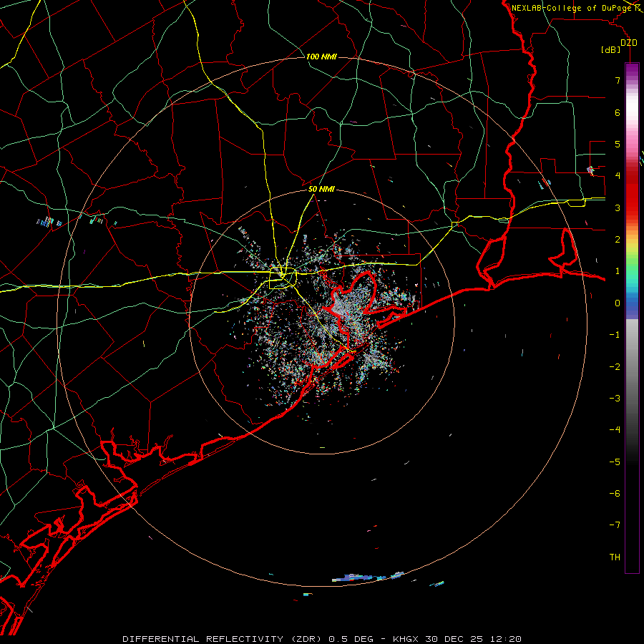This screenshot has width=644, height=644.
Task: Click the 7 value on the scale
Action: pos(618,80)
